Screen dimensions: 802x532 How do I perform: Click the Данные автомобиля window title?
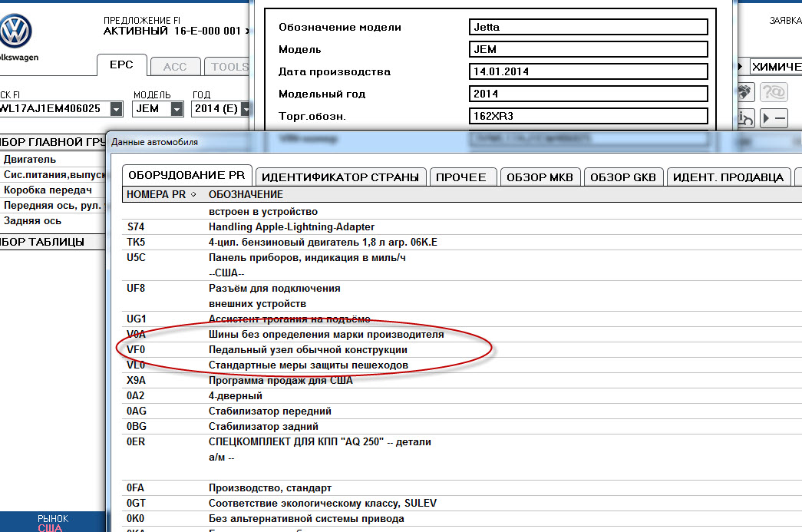(x=154, y=142)
